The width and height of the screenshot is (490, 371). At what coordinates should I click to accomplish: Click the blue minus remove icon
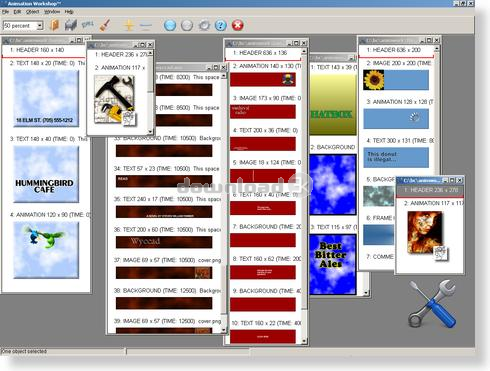[x=146, y=25]
